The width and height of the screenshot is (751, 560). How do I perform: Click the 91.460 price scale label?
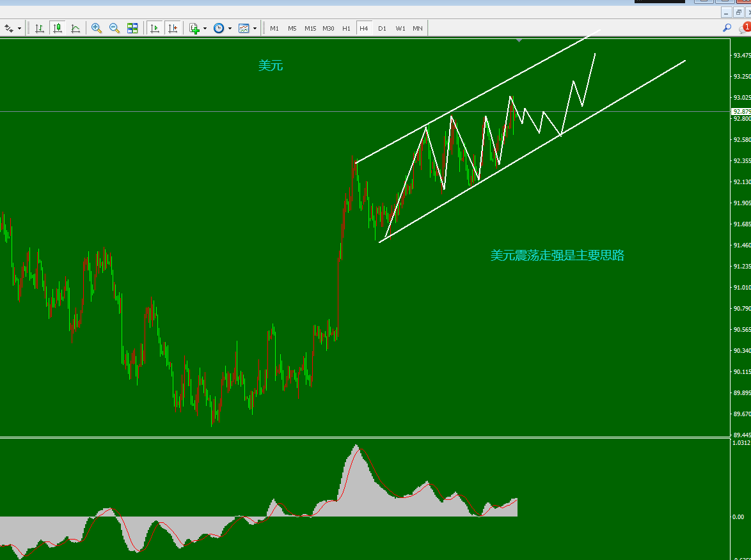(x=742, y=245)
